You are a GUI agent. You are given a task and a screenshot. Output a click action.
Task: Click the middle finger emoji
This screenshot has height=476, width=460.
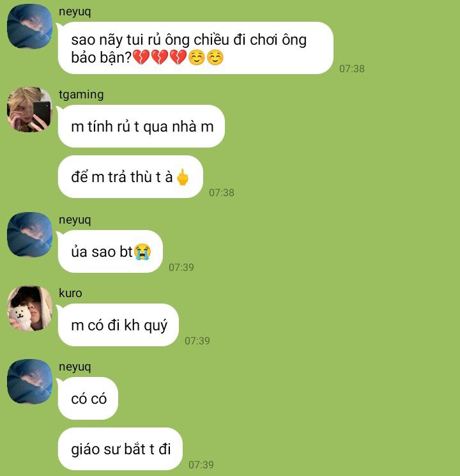(183, 177)
